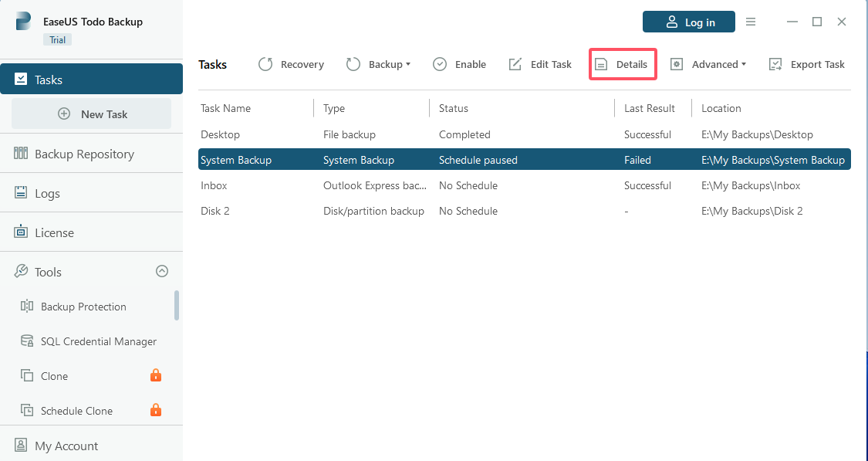The height and width of the screenshot is (461, 868).
Task: Open the Tasks section in the sidebar
Action: [x=91, y=80]
